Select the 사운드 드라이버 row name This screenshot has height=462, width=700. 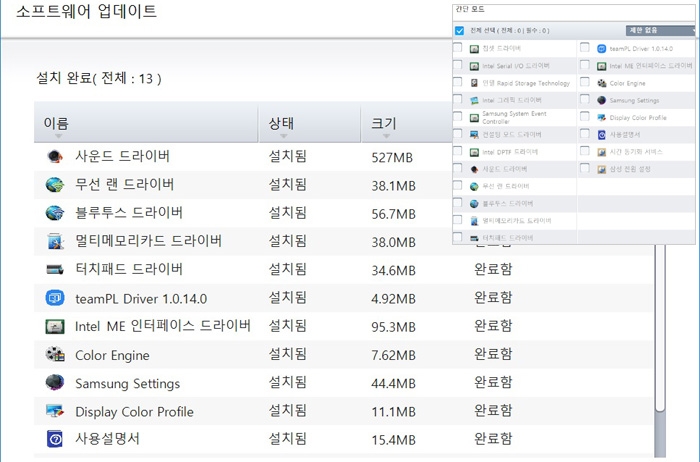(x=122, y=156)
